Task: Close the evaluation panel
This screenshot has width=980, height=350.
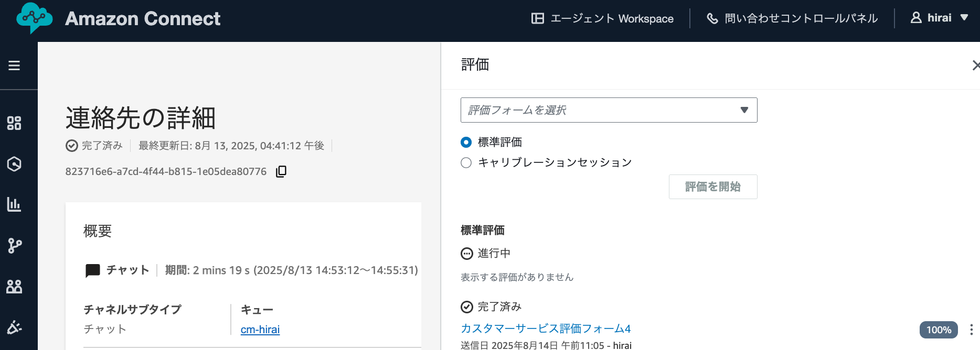Action: (x=976, y=65)
